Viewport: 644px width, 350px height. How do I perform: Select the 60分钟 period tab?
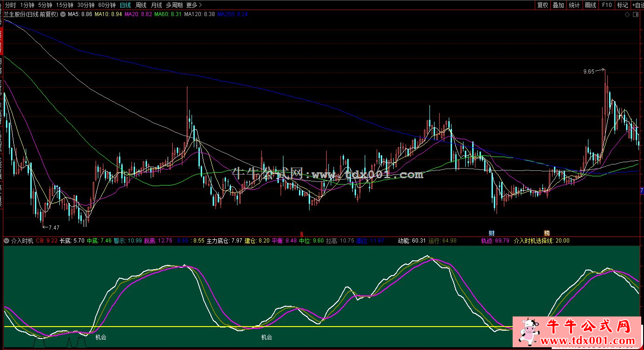pyautogui.click(x=107, y=5)
